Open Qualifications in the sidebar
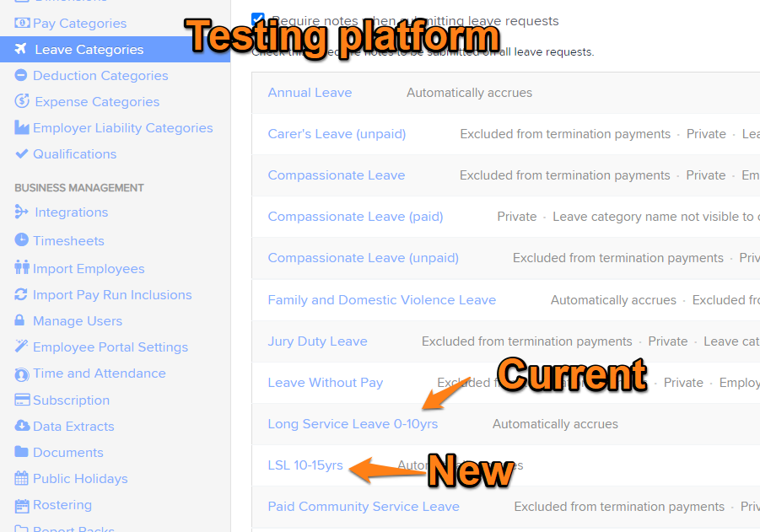Viewport: 760px width, 532px height. point(74,154)
